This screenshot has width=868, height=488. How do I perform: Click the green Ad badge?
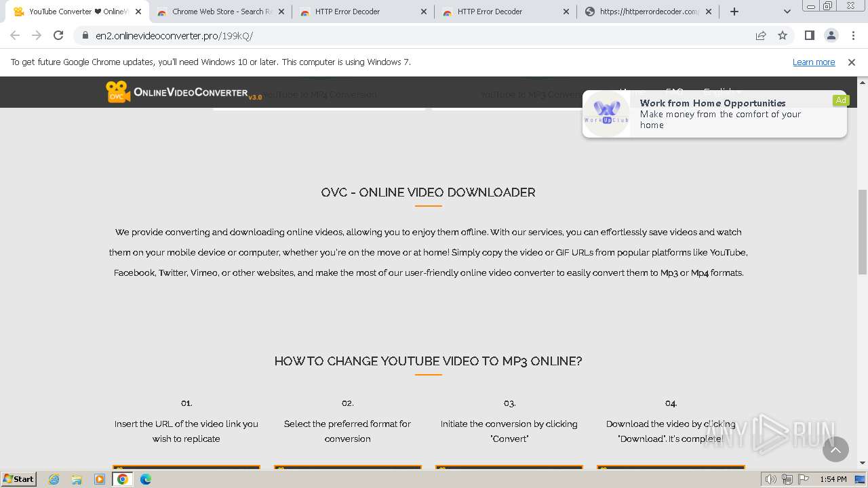(x=841, y=100)
